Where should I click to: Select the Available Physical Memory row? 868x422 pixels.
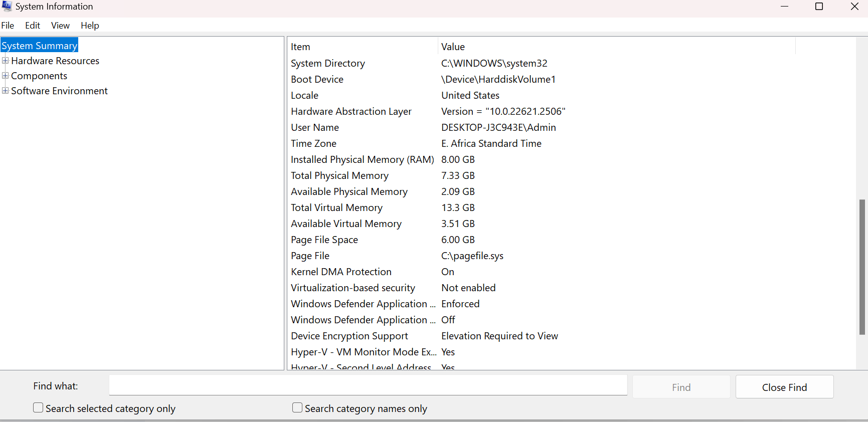(542, 191)
